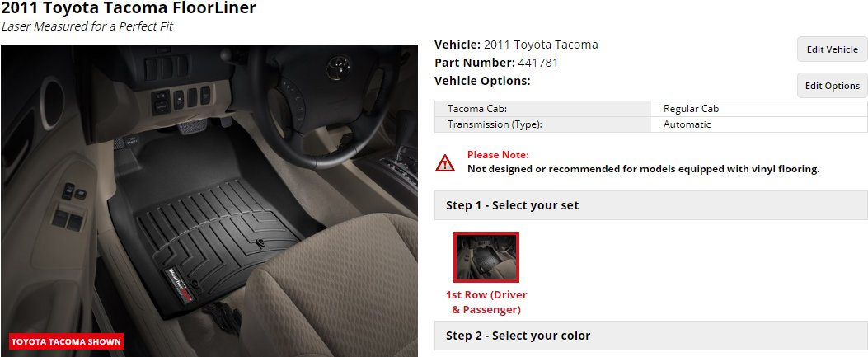Click the TOYOTA TACOMA SHOWN red badge
This screenshot has width=868, height=357.
coord(66,341)
